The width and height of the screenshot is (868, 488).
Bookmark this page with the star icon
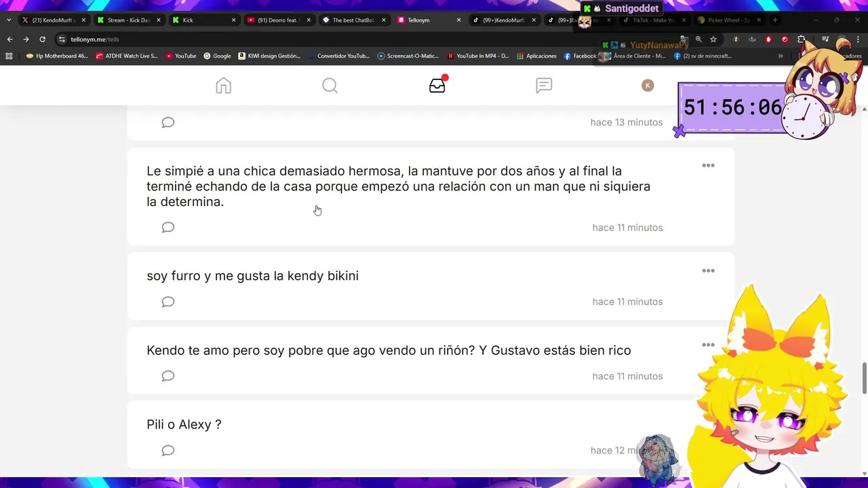pyautogui.click(x=713, y=39)
